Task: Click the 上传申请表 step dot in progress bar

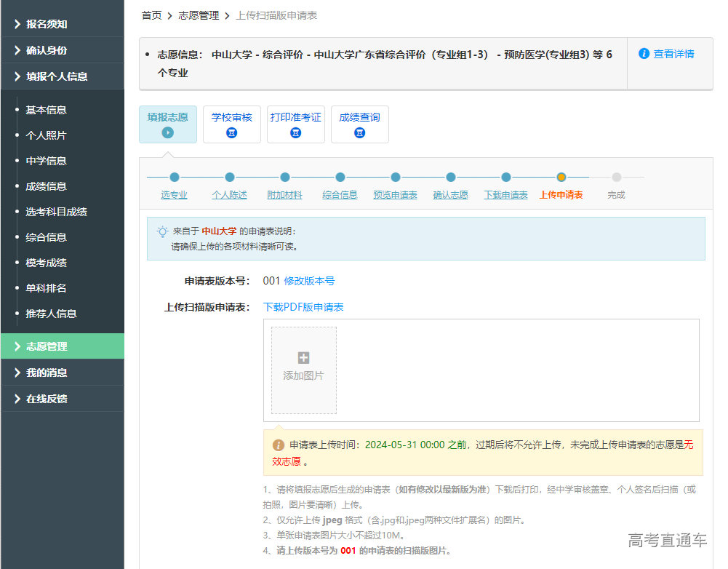Action: tap(561, 177)
